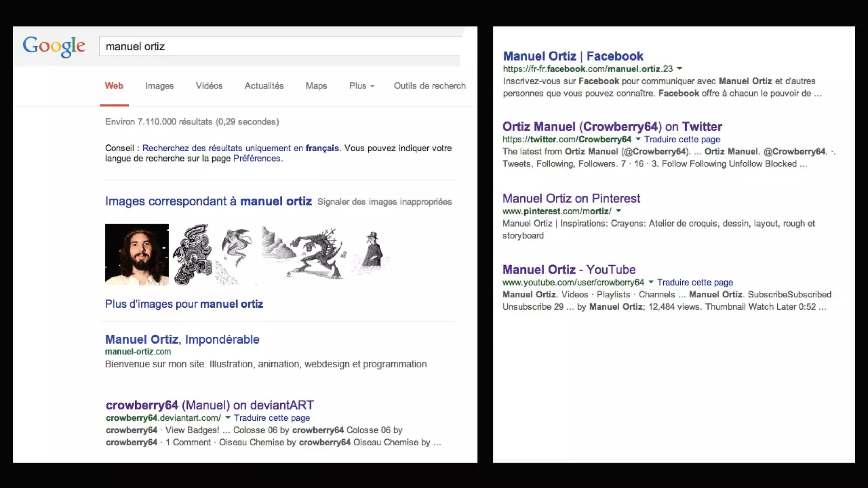This screenshot has height=488, width=868.
Task: Open dropdown arrow beside youtube.com/user/crowberry64
Action: (x=651, y=282)
